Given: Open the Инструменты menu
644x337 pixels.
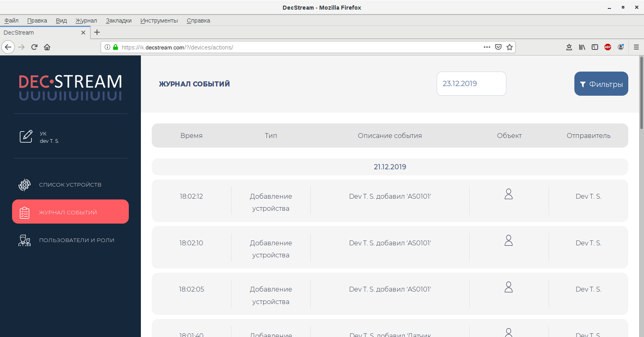Looking at the screenshot, I should pos(159,21).
